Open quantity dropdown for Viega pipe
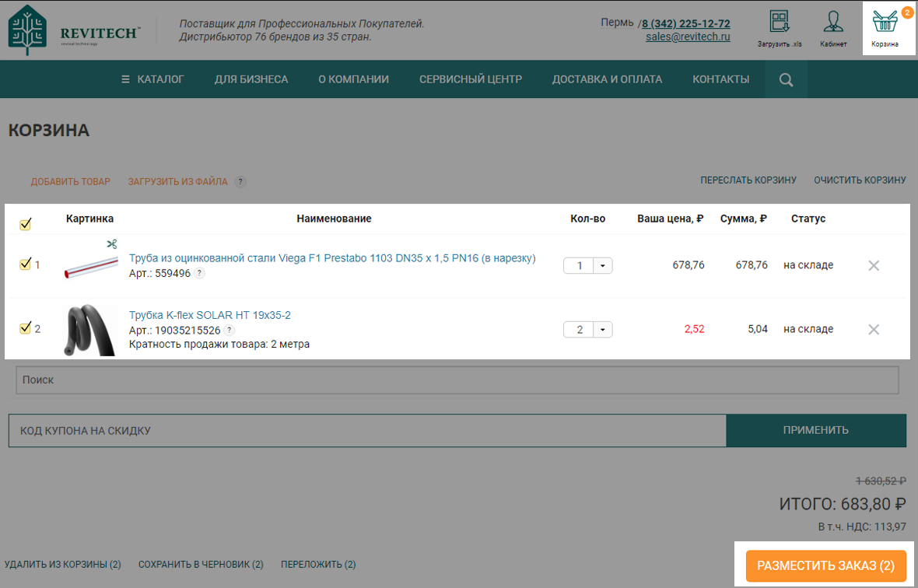 coord(602,266)
